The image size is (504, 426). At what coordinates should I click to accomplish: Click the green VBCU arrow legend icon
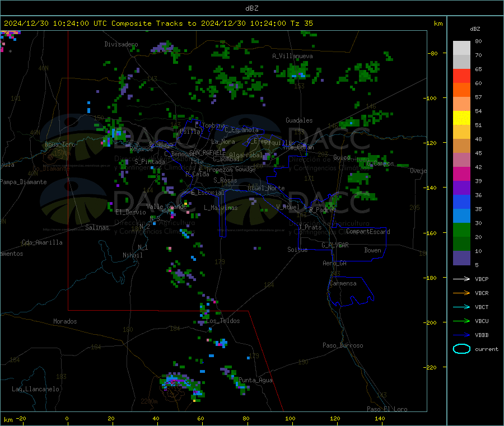461,321
